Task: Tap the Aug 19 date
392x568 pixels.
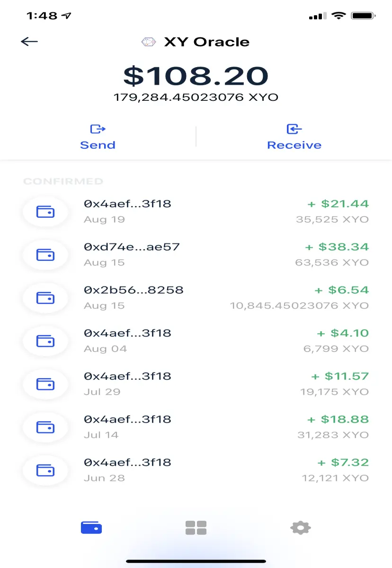Action: 104,220
